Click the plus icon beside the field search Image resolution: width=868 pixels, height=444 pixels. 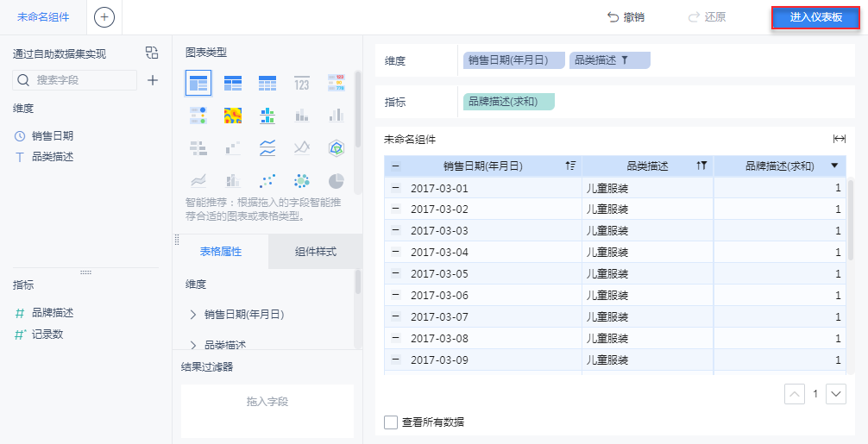[x=153, y=80]
